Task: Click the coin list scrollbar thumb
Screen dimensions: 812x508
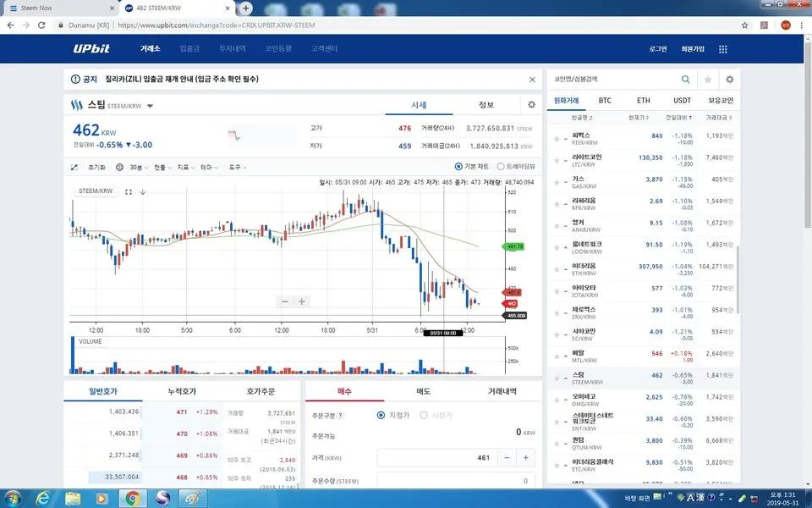Action: pos(738,280)
